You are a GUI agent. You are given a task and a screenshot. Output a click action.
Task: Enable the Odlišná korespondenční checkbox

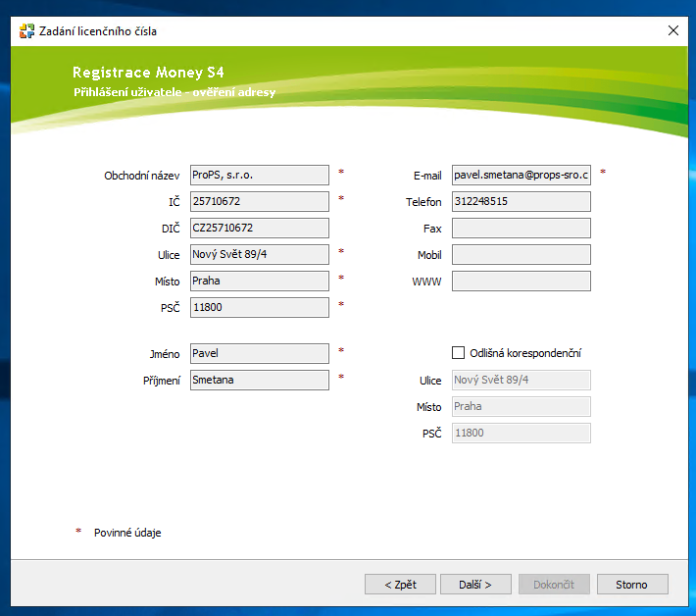tap(458, 352)
